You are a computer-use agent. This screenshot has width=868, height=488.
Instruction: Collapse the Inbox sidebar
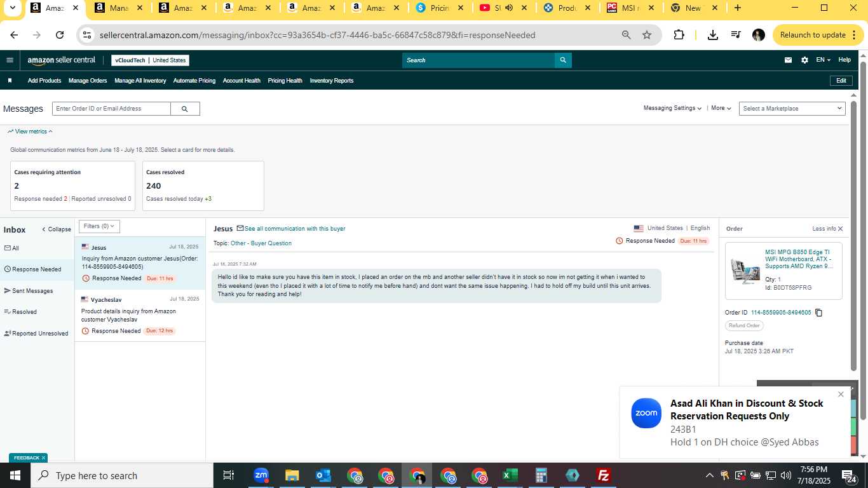pos(57,229)
